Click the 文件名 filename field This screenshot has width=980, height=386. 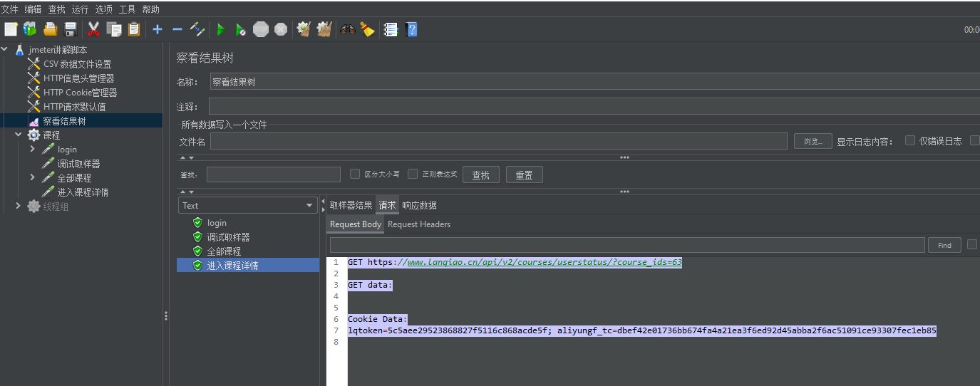499,141
